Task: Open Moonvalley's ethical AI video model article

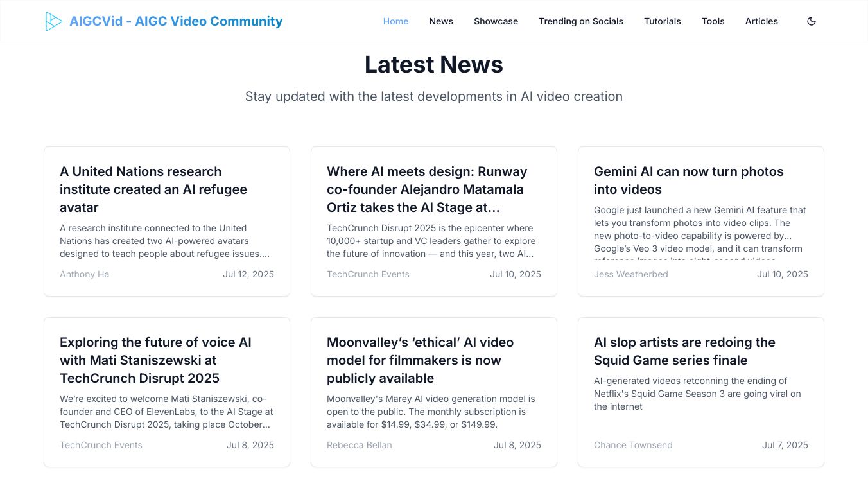Action: pos(420,360)
